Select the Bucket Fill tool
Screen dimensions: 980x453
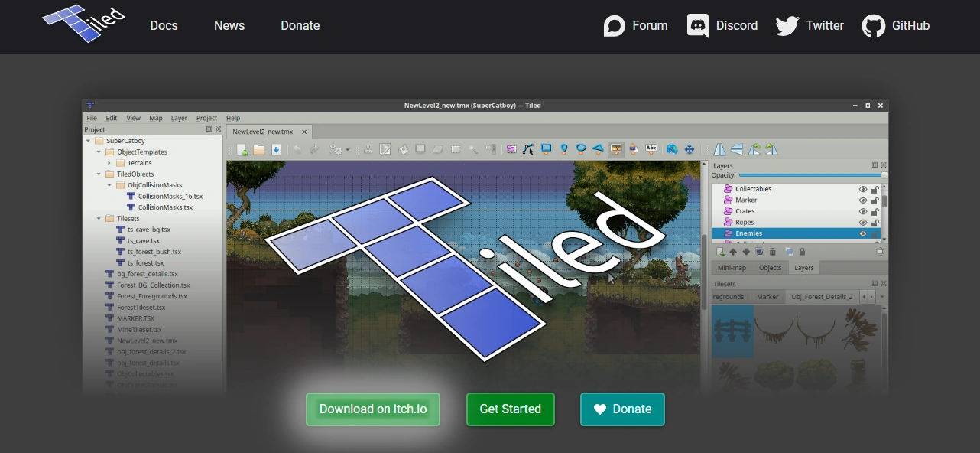pos(403,149)
